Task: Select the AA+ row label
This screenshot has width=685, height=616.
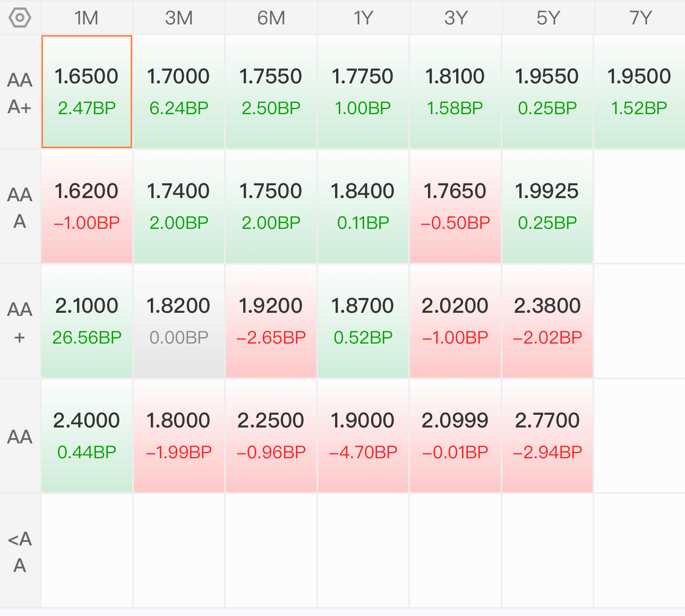Action: [20, 322]
